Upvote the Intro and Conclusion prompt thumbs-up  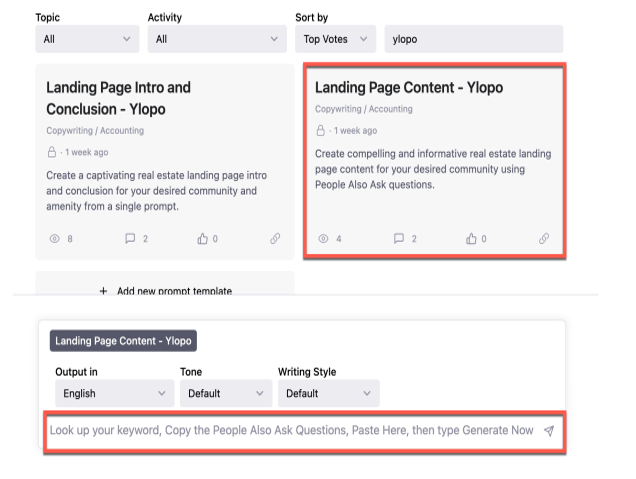tap(202, 238)
